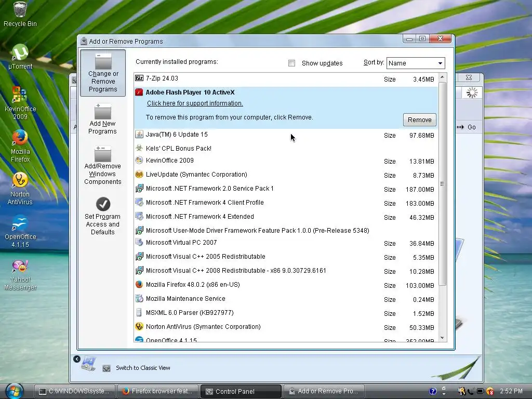Select Microsoft .NET Framework 4 Extended
Viewport: 532px width, 399px height.
(286, 217)
